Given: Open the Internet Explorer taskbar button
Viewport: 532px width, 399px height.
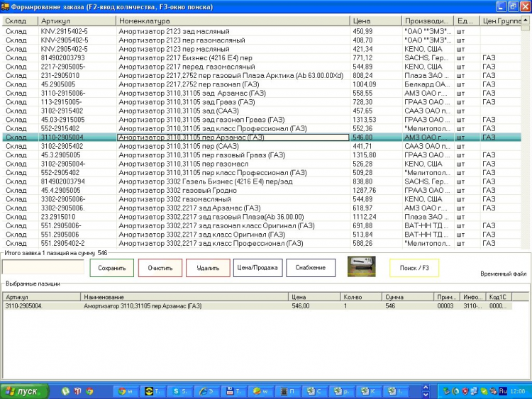Looking at the screenshot, I should pyautogui.click(x=207, y=391).
